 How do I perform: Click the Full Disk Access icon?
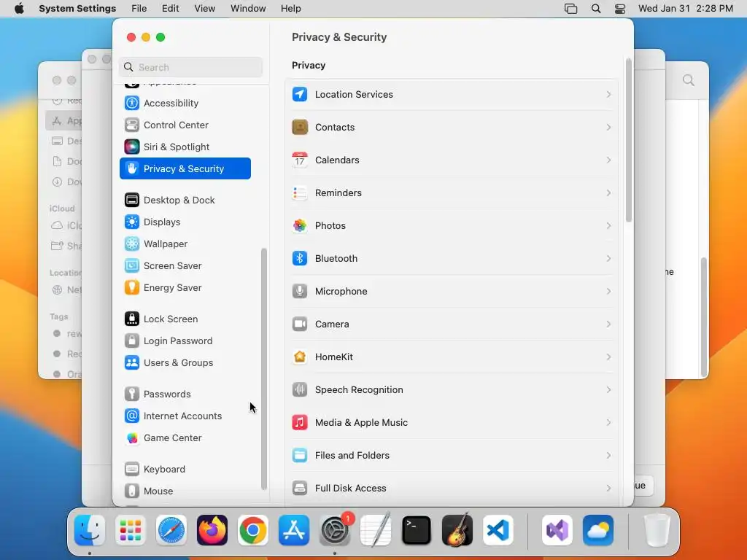[300, 488]
